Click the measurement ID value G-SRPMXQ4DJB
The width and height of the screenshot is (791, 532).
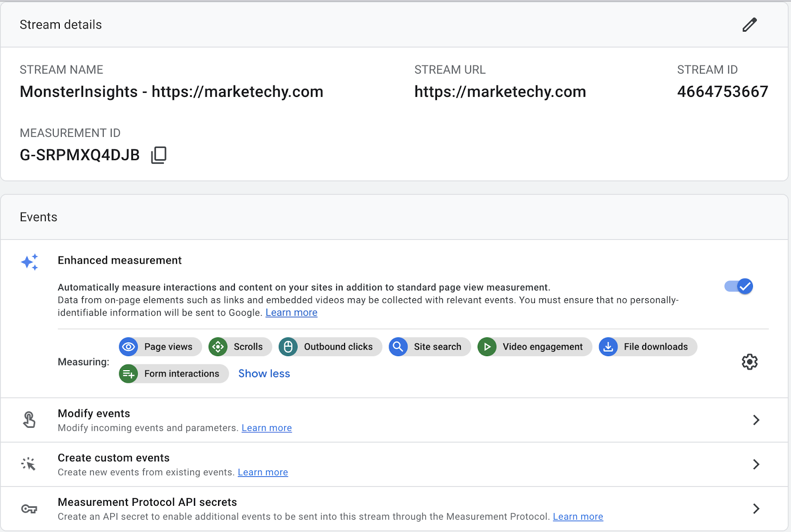click(x=80, y=155)
